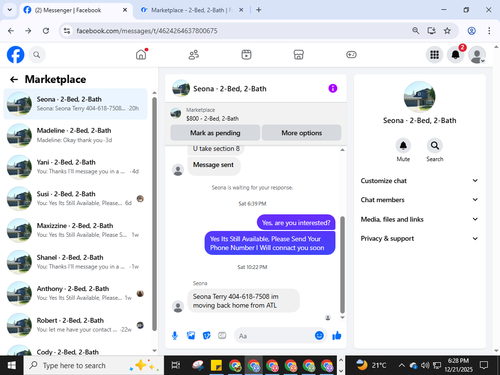Screen dimensions: 500x375
Task: Expand the Customize chat section
Action: (419, 181)
